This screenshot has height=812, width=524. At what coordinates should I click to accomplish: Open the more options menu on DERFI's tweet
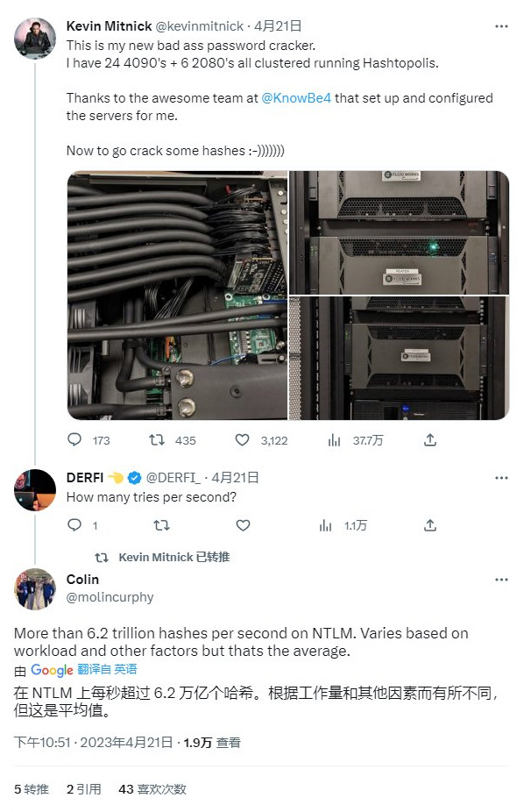click(x=501, y=477)
